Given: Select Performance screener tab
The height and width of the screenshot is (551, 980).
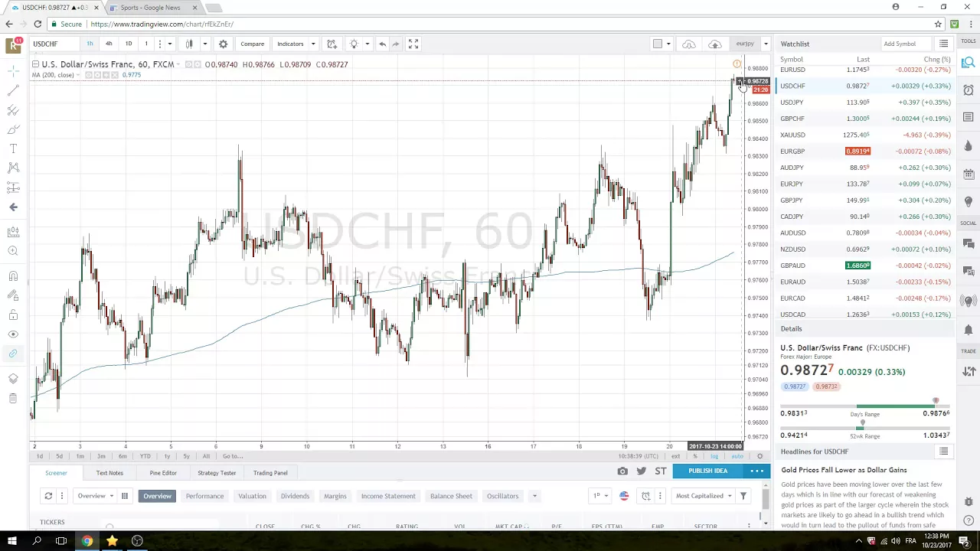Looking at the screenshot, I should click(204, 496).
